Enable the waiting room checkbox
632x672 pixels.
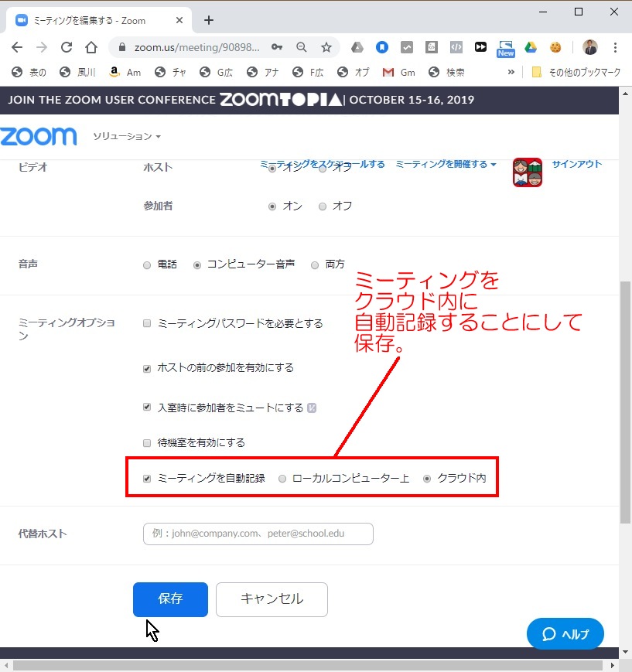[x=147, y=442]
